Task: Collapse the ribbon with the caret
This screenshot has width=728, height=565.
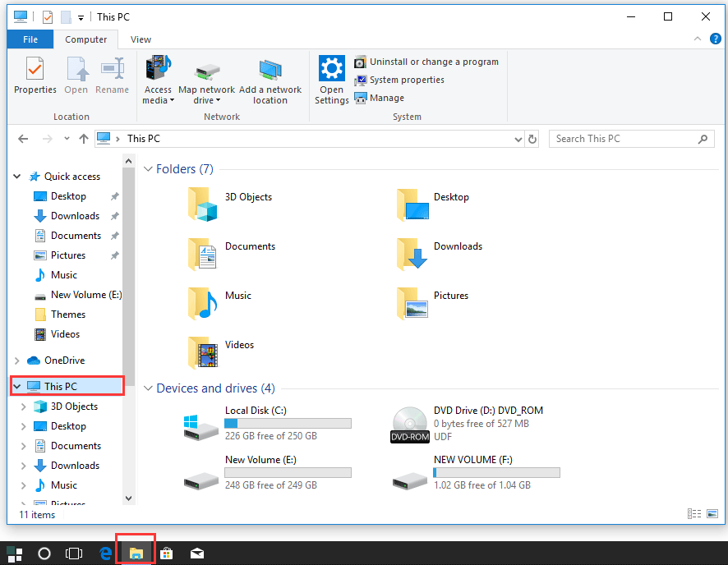Action: (x=698, y=39)
